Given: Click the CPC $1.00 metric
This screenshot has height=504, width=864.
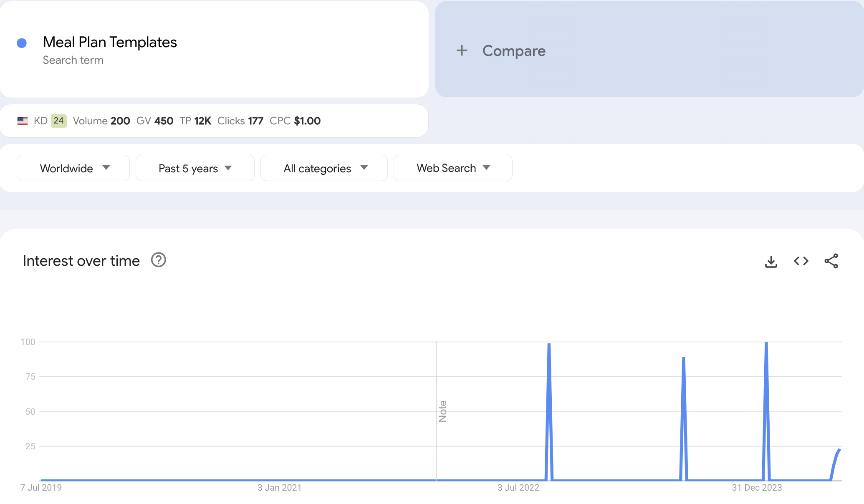Looking at the screenshot, I should 295,121.
